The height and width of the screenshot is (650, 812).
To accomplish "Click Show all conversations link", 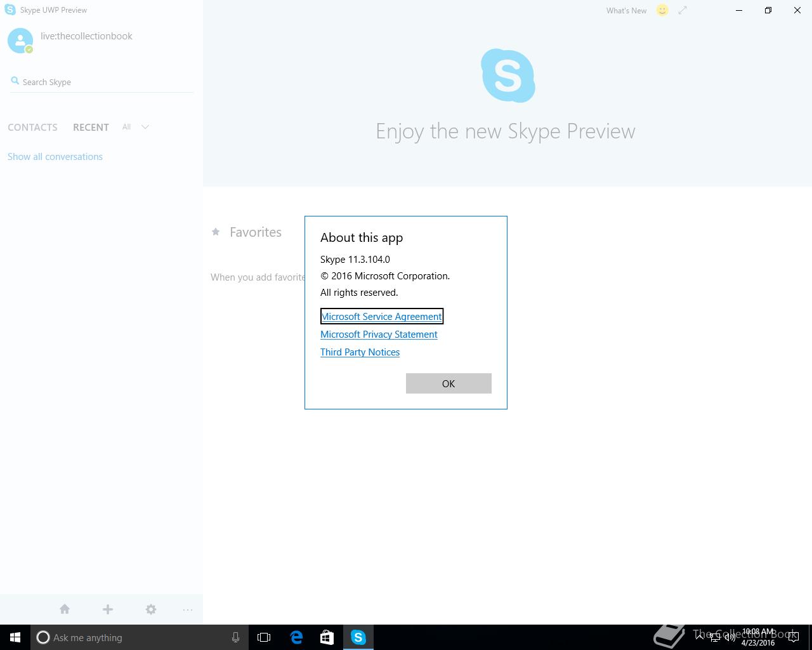I will [55, 156].
